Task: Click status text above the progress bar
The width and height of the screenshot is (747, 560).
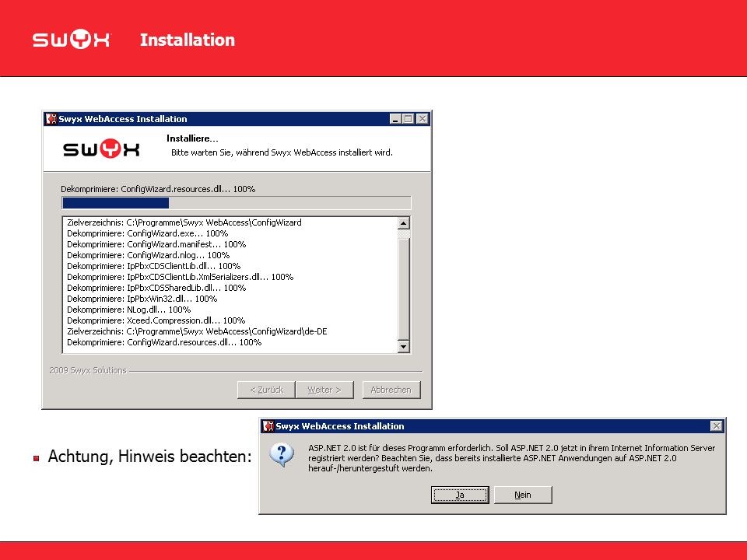Action: coord(158,189)
